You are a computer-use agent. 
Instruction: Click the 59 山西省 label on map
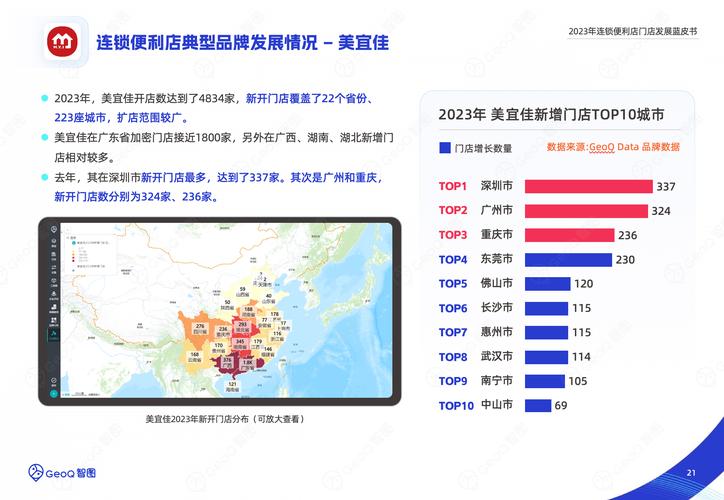tap(242, 292)
